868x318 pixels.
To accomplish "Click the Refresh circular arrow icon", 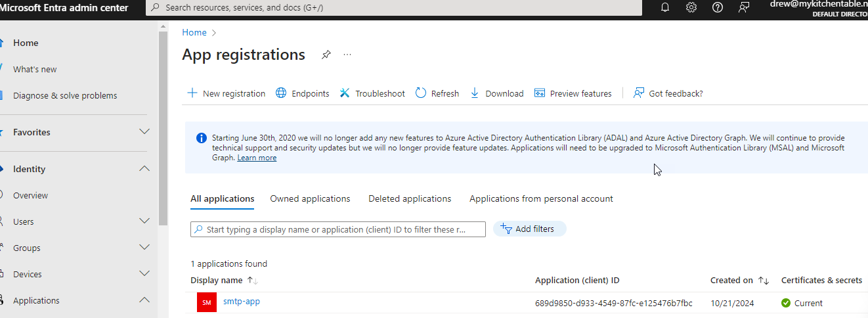I will pyautogui.click(x=421, y=93).
